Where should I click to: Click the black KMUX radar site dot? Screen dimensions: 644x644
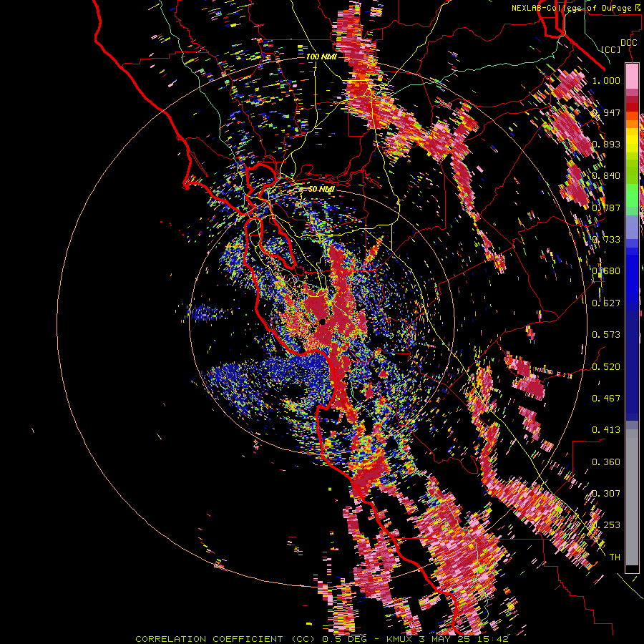pyautogui.click(x=323, y=321)
